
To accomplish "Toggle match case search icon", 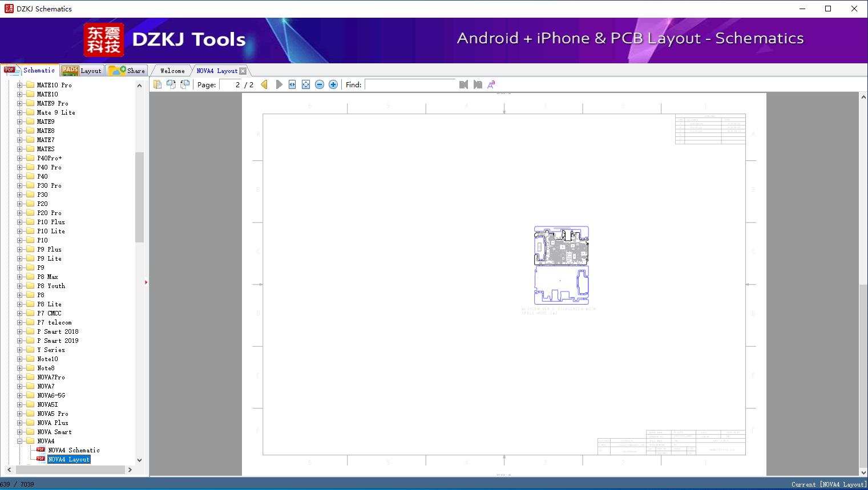I will (x=491, y=84).
